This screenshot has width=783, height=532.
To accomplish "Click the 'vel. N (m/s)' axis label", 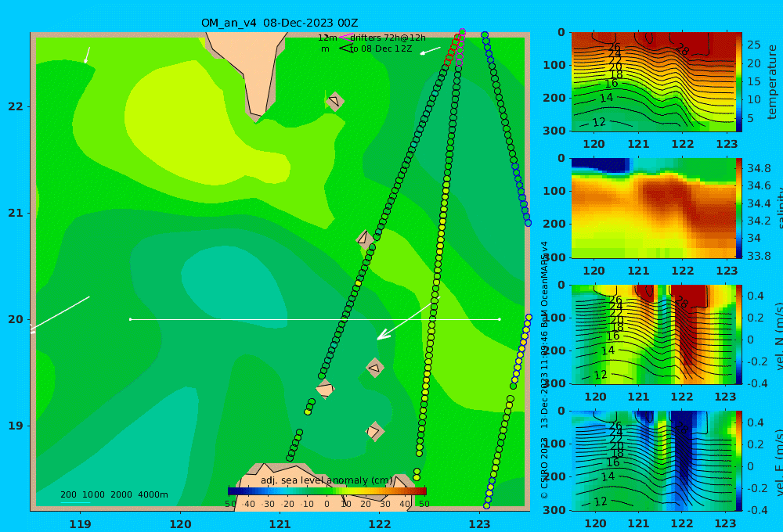I will click(778, 336).
